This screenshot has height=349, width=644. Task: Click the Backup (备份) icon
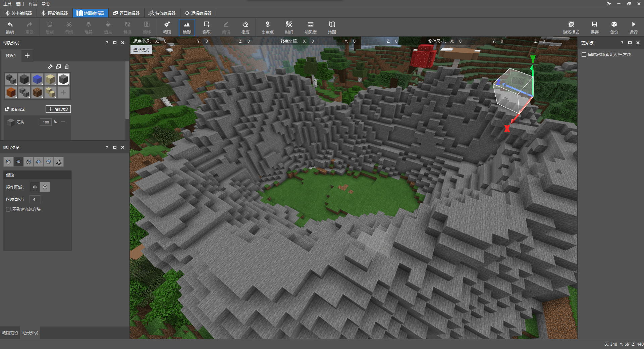tap(614, 27)
